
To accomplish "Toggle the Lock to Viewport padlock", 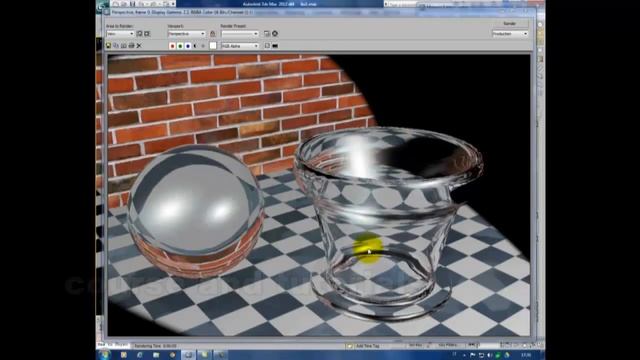I will [x=213, y=34].
